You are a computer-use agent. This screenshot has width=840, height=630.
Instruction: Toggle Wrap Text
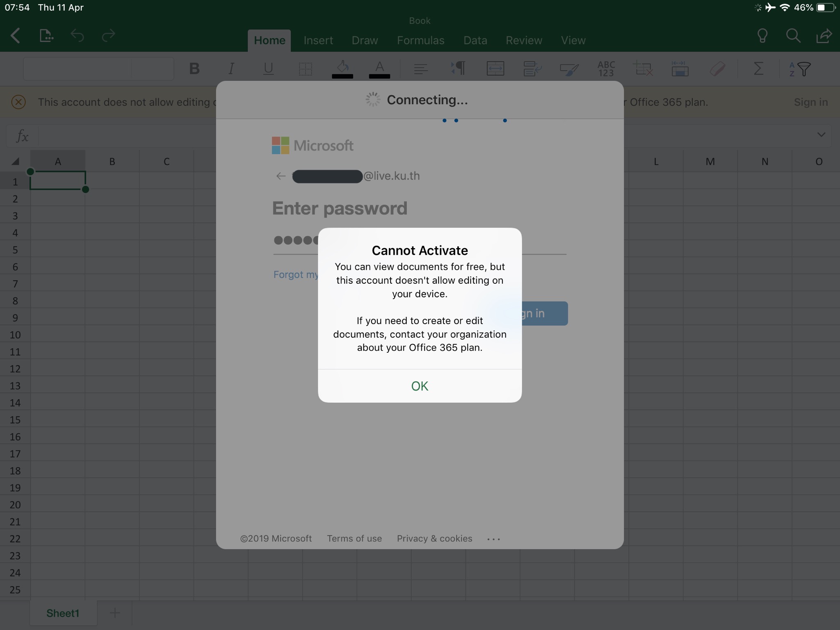pos(532,68)
